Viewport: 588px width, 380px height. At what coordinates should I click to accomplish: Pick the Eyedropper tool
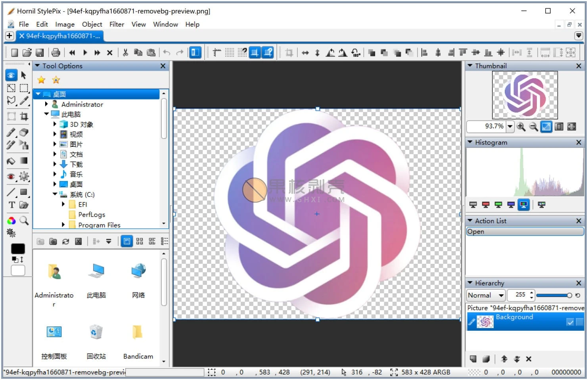pyautogui.click(x=24, y=101)
